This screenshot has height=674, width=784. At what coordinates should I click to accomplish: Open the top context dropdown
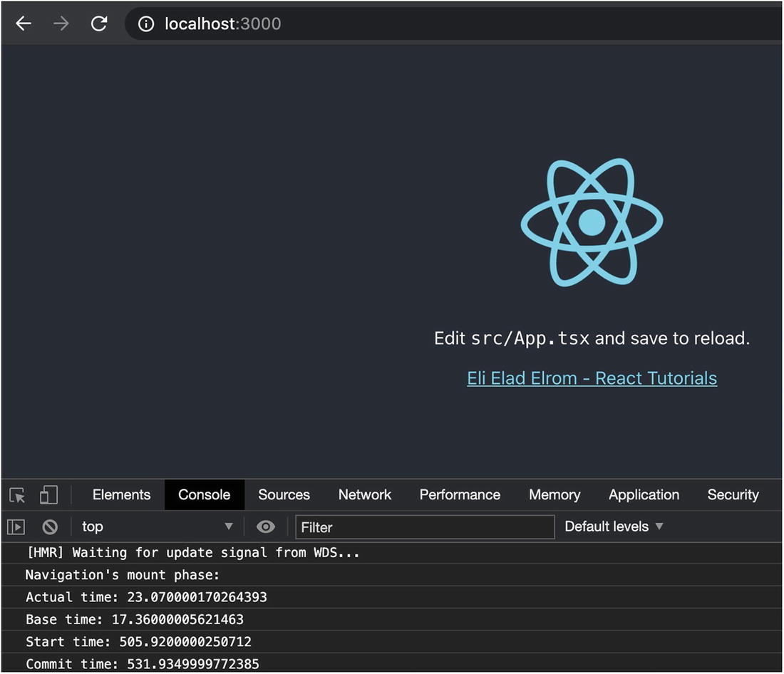(157, 527)
